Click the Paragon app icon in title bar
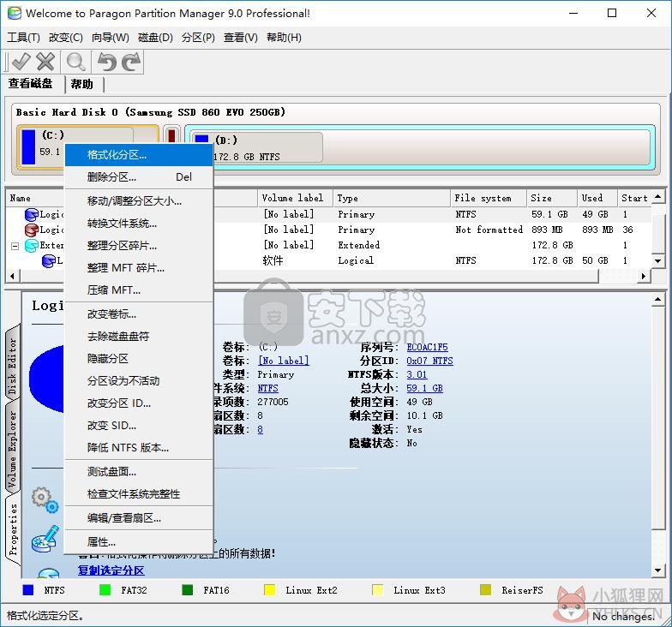Screen dimensions: 672x627 click(x=14, y=13)
